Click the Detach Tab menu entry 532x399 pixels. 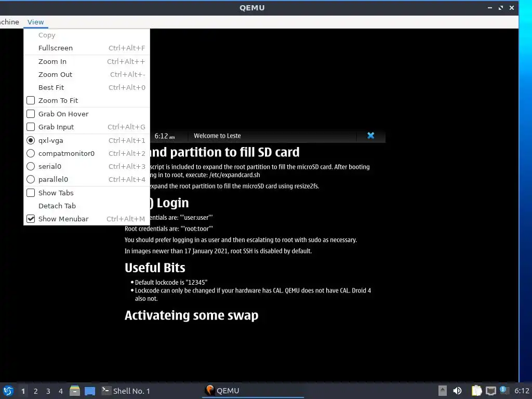(87, 206)
